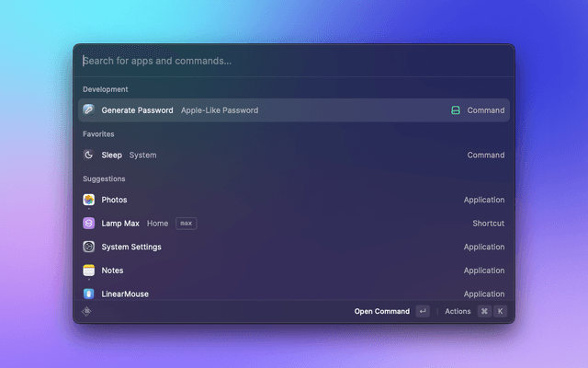588x368 pixels.
Task: Click the Sleep moon icon
Action: click(88, 155)
